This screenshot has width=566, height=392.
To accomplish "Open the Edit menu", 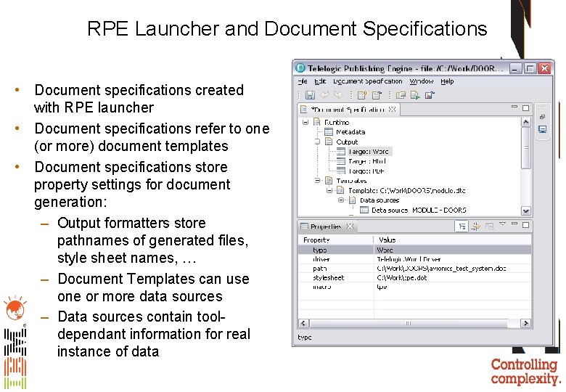I will [320, 81].
